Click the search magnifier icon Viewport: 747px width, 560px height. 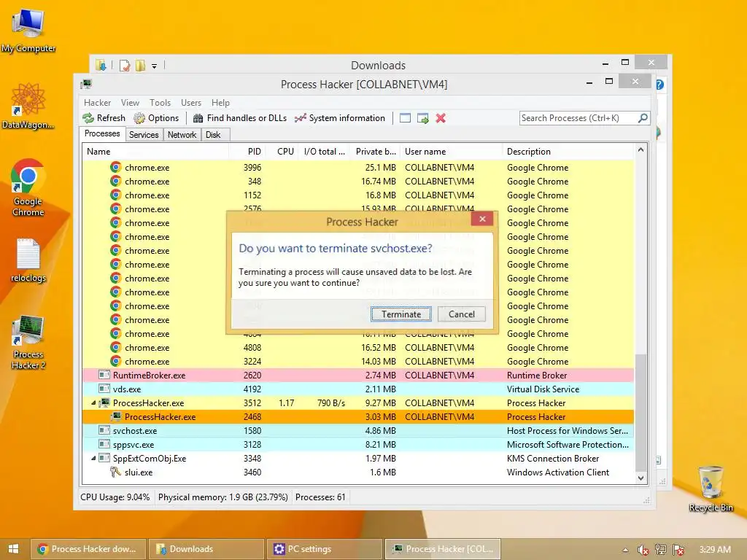pos(643,117)
